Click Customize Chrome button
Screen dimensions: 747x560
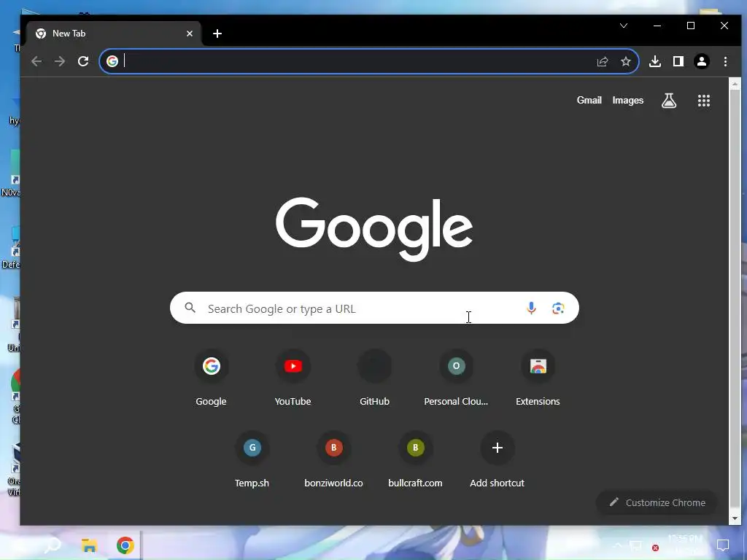pyautogui.click(x=657, y=502)
